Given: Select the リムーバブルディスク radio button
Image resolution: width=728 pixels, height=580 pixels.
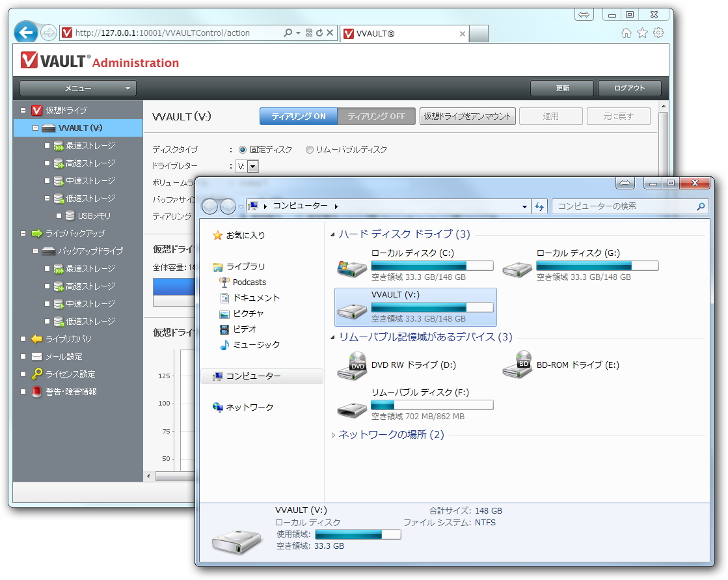Looking at the screenshot, I should (x=309, y=148).
